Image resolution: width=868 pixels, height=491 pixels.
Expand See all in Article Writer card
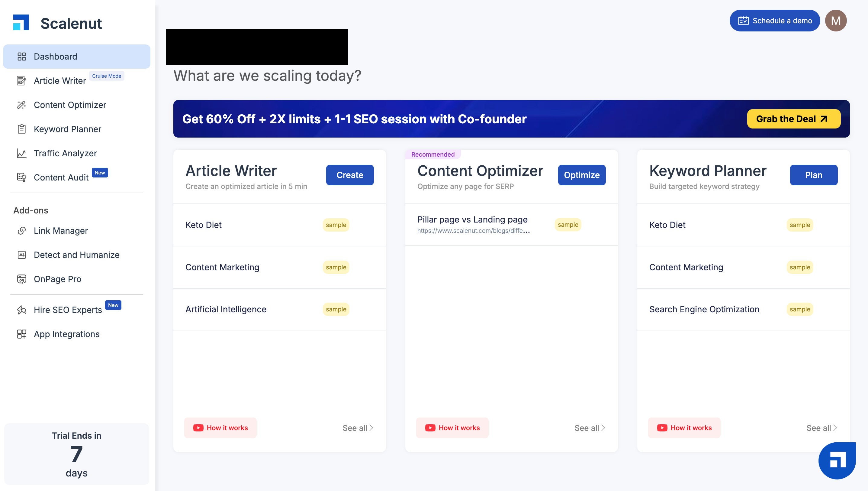[358, 428]
